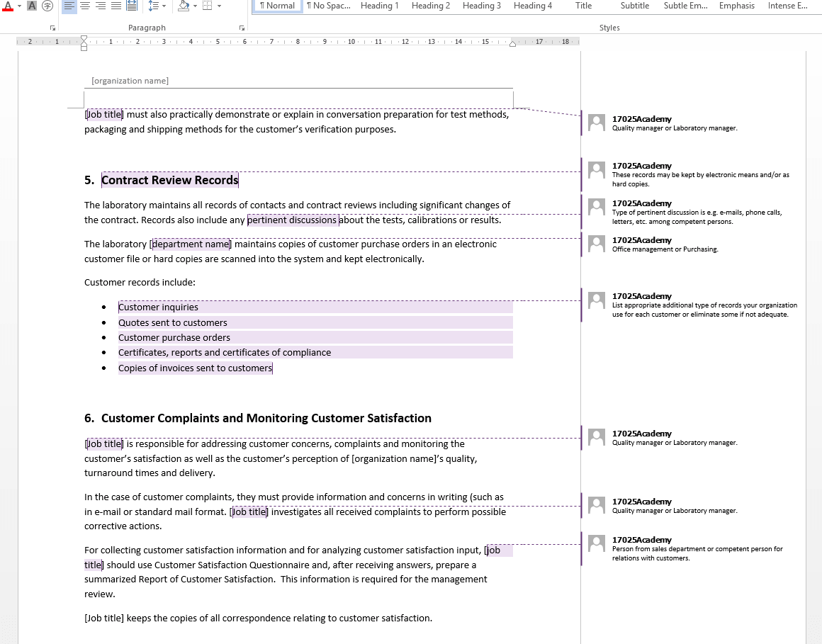Toggle the Distributed alignment option

(x=131, y=6)
